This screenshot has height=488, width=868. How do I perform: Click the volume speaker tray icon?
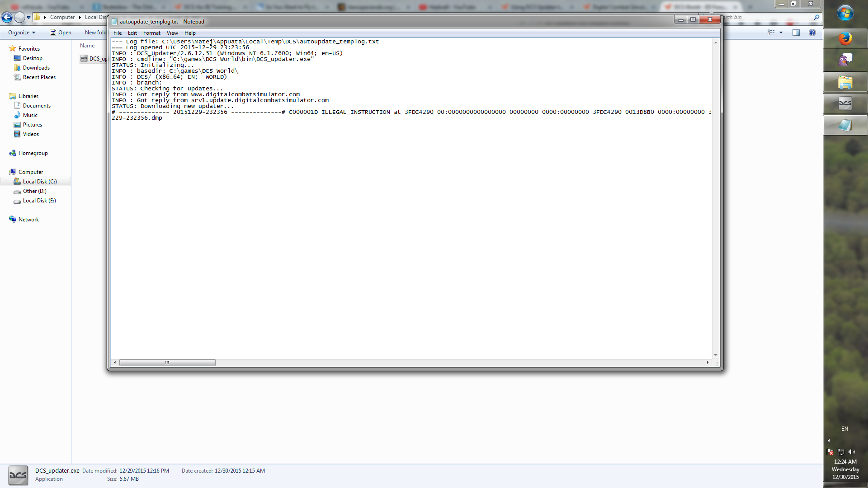click(852, 452)
